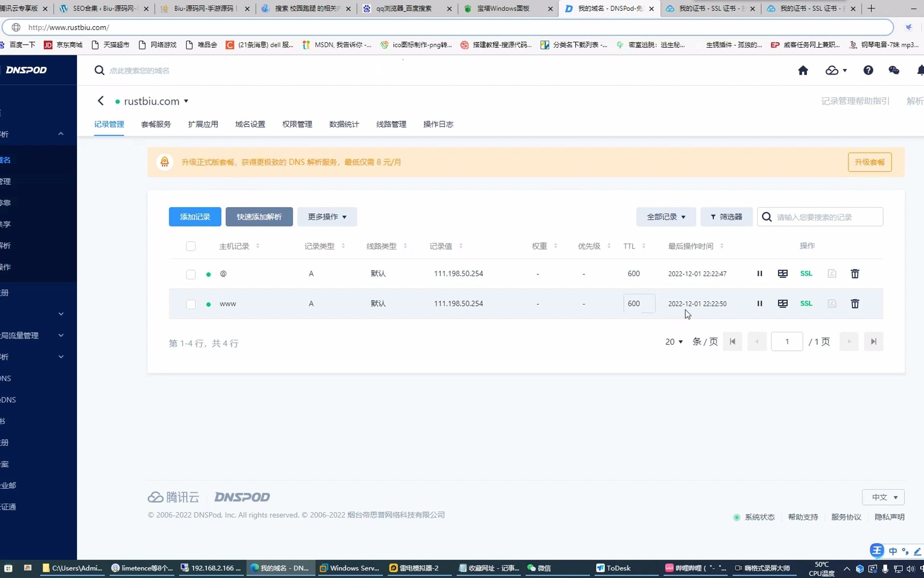Switch to the 扩展应用 tab
The image size is (924, 578).
tap(203, 124)
